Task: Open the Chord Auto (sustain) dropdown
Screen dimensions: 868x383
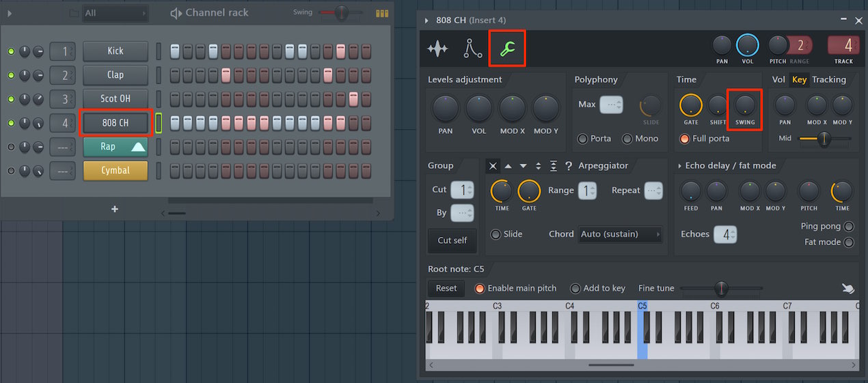Action: (621, 234)
